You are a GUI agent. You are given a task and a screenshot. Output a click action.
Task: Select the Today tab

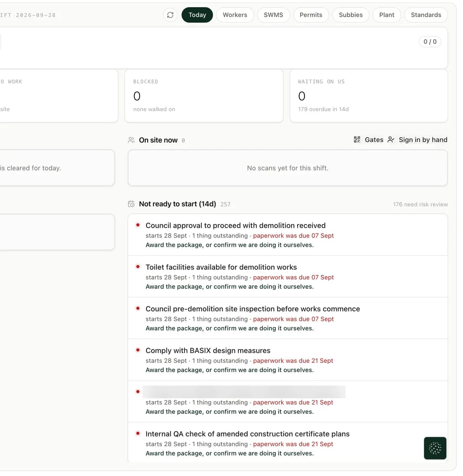coord(197,15)
